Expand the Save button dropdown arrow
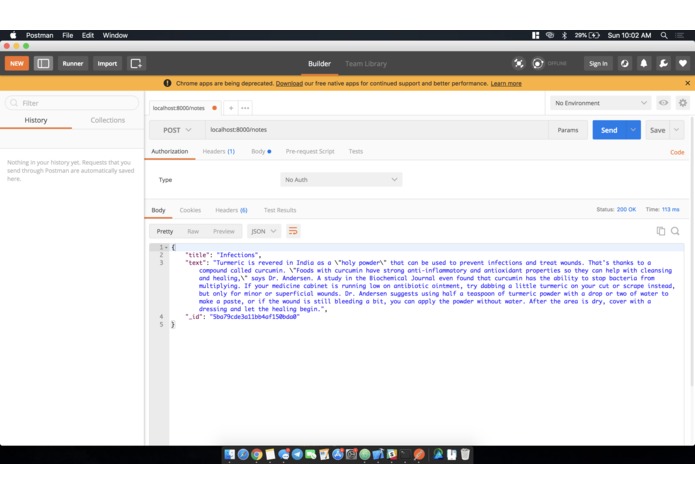Screen dimensions: 695x494 (676, 130)
